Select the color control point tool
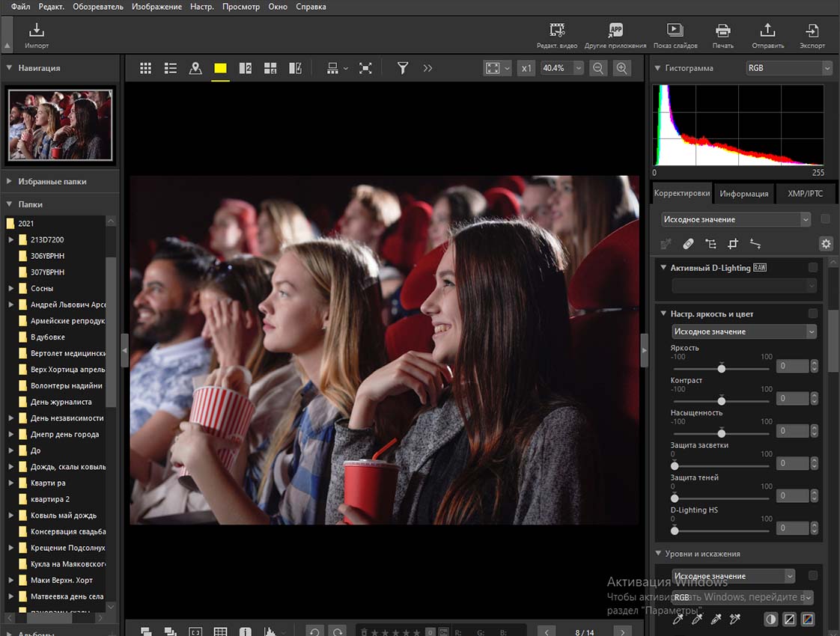 [710, 244]
